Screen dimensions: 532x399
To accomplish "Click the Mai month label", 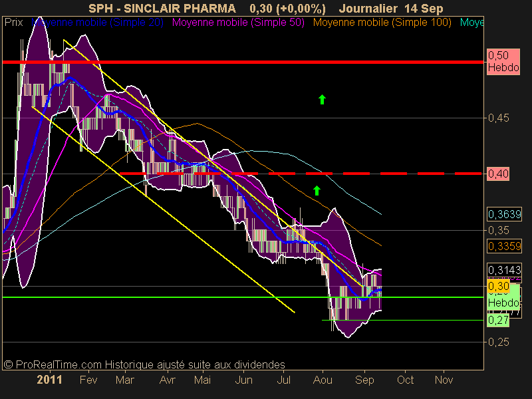I will (x=202, y=380).
